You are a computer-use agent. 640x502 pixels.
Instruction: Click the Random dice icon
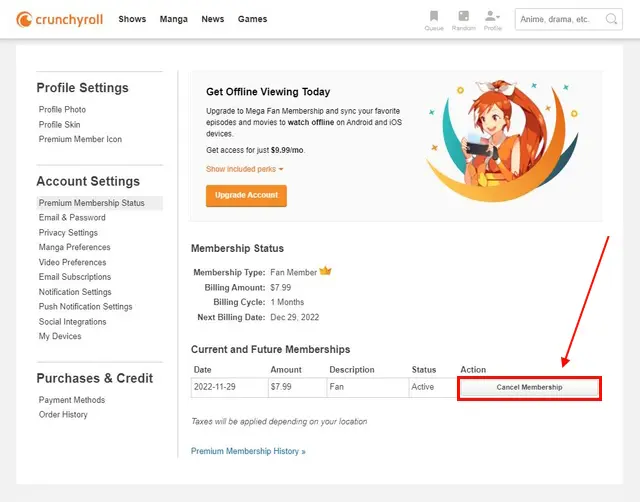[463, 19]
